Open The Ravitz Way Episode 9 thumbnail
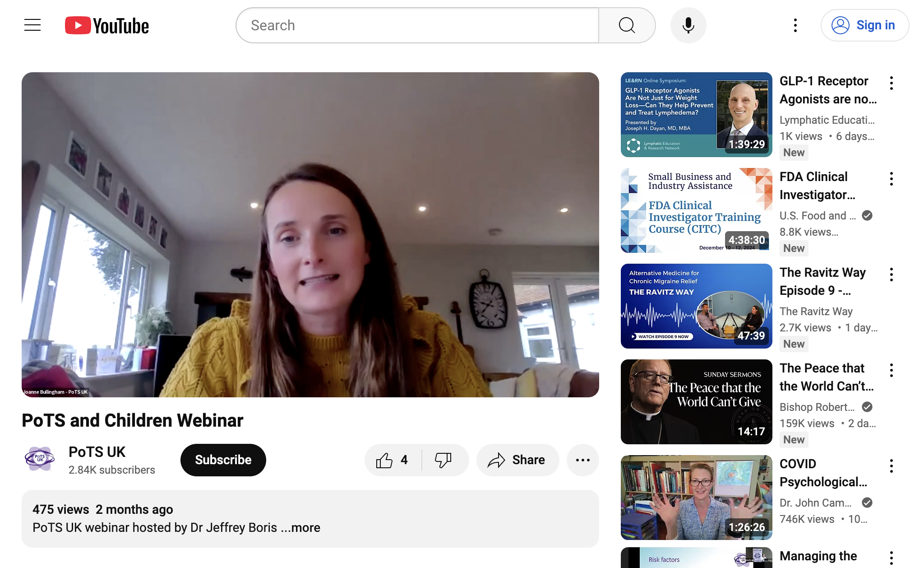This screenshot has width=924, height=568. pos(696,306)
